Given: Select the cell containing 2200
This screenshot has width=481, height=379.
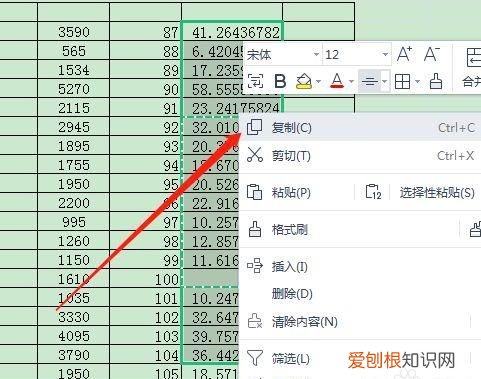Looking at the screenshot, I should click(74, 203).
